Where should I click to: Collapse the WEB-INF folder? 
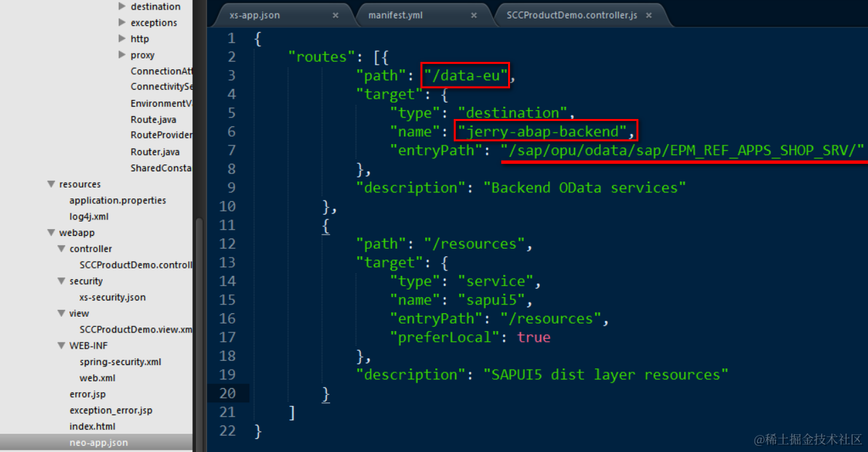[61, 345]
